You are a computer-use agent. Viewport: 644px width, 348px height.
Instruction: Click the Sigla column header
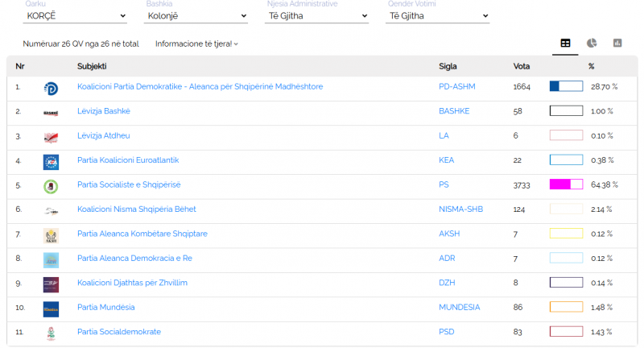coord(448,66)
